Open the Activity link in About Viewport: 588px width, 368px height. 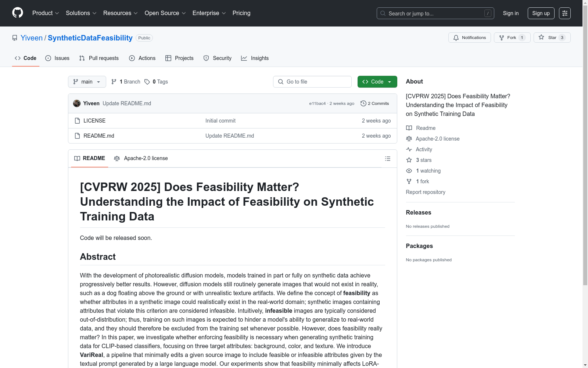point(424,149)
